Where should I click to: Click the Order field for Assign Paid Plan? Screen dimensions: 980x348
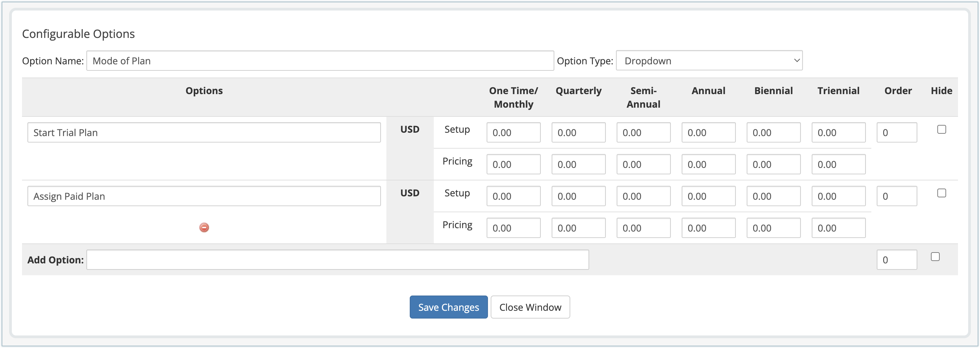[896, 196]
